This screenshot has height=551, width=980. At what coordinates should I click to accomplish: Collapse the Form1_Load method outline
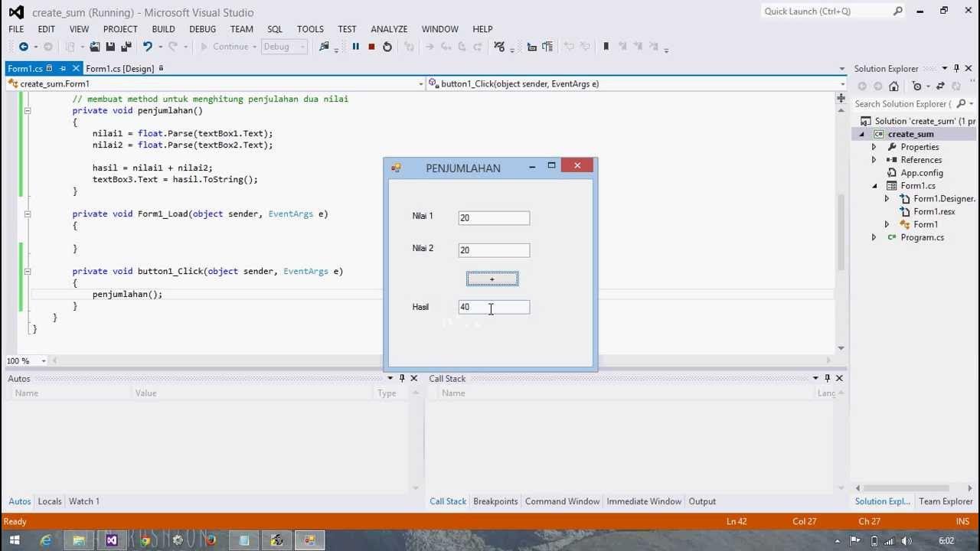point(27,214)
